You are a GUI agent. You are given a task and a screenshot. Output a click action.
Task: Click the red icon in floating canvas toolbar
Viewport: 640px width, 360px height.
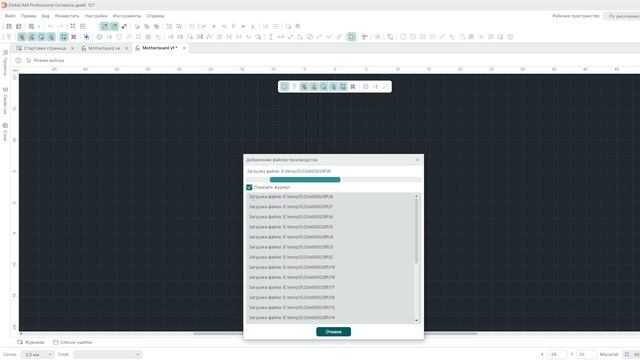tap(353, 87)
